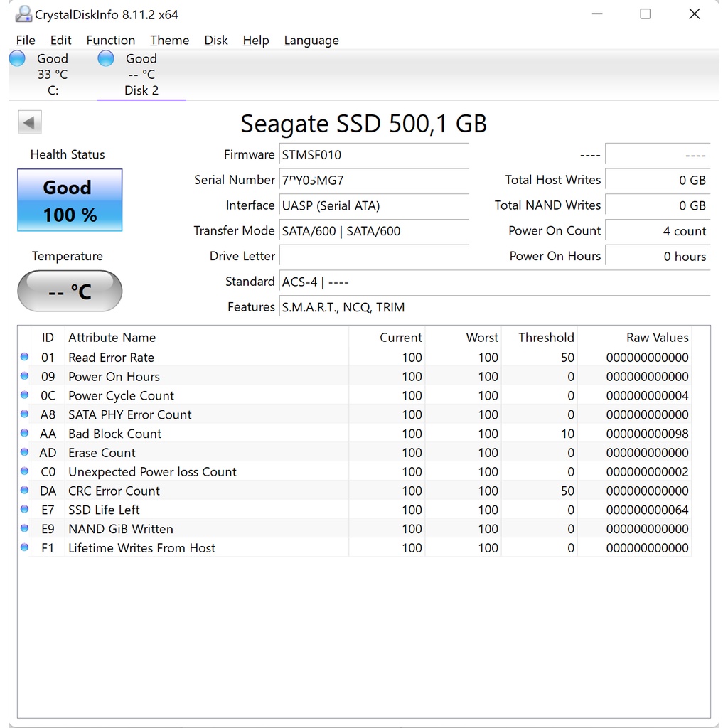Image resolution: width=728 pixels, height=728 pixels.
Task: Click the status dot for Read Error Rate
Action: (25, 357)
